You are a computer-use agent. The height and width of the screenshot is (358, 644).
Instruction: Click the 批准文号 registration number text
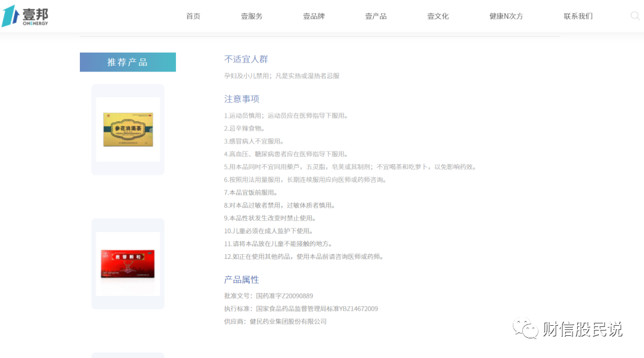[x=268, y=295]
